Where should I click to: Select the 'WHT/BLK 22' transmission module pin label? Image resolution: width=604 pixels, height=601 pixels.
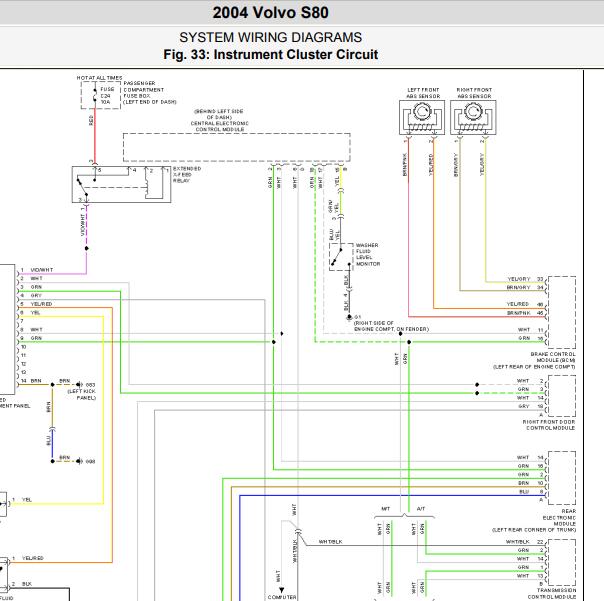pos(525,542)
